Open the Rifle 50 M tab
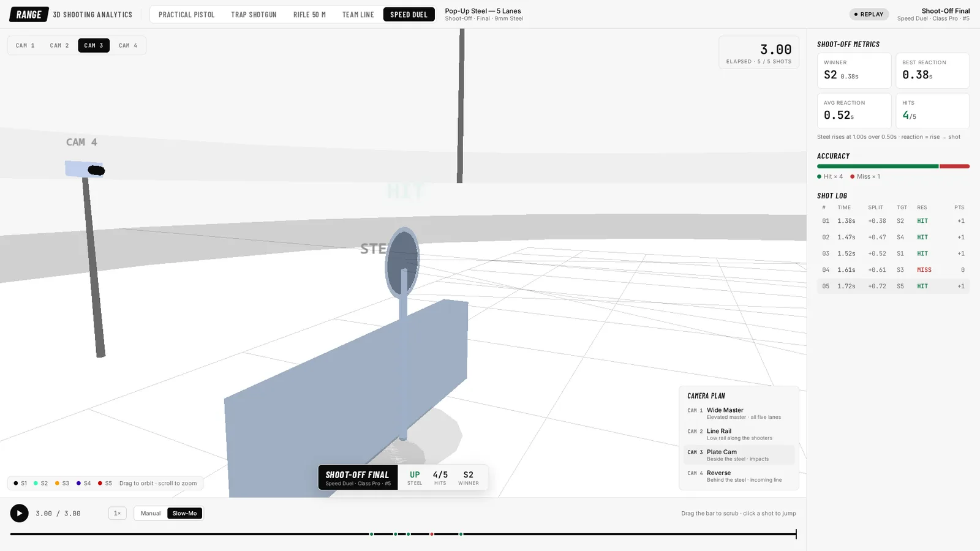The height and width of the screenshot is (551, 980). click(x=309, y=14)
